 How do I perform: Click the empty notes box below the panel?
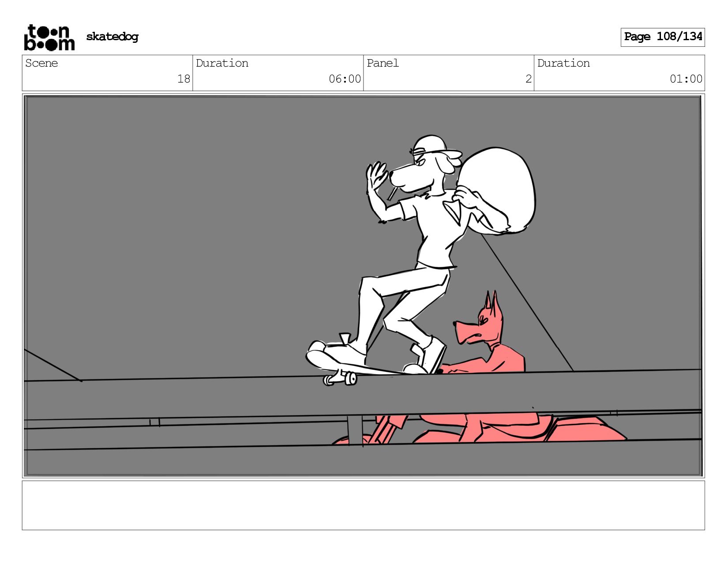pos(363,505)
